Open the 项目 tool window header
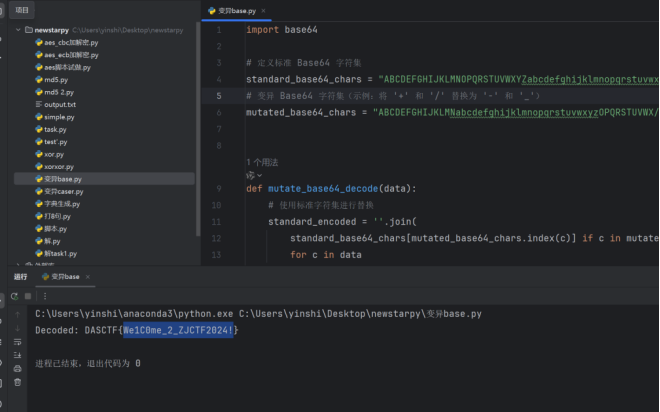The image size is (660, 412). pyautogui.click(x=22, y=10)
